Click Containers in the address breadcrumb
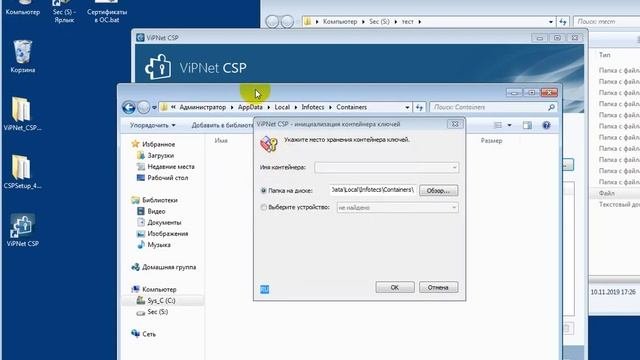 pos(351,107)
